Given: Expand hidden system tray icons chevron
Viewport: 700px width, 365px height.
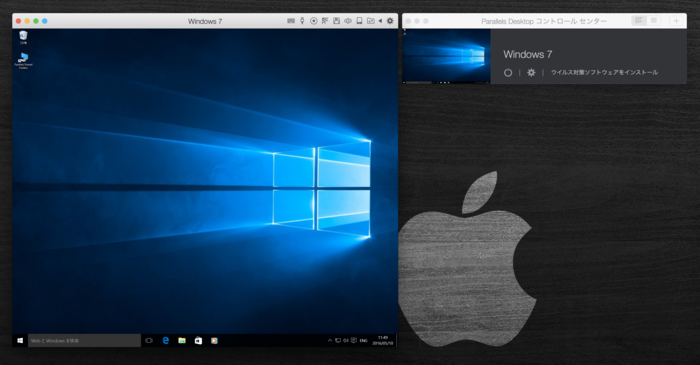Looking at the screenshot, I should (330, 340).
